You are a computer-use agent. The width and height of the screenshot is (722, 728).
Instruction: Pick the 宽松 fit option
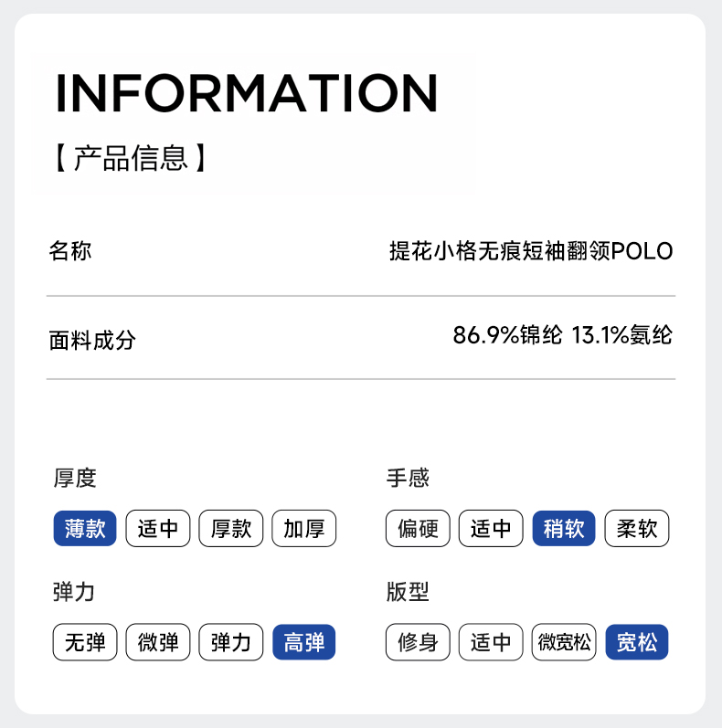coord(637,643)
